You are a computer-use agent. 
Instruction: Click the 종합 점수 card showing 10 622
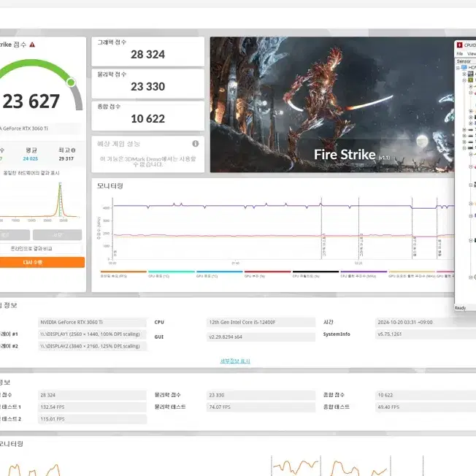pos(148,116)
